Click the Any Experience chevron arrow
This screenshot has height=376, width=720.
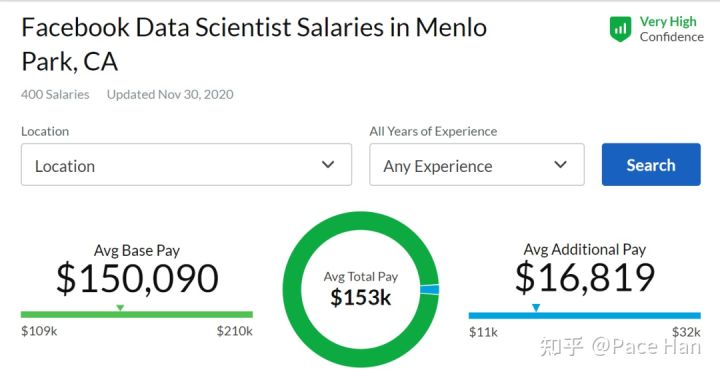coord(560,164)
